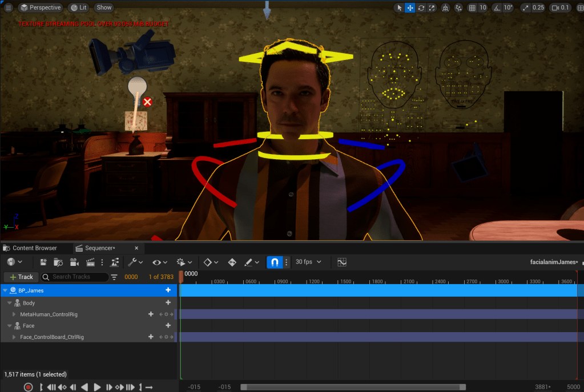Click the Translate (move) tool
Screen dimensions: 584x392
click(x=410, y=8)
